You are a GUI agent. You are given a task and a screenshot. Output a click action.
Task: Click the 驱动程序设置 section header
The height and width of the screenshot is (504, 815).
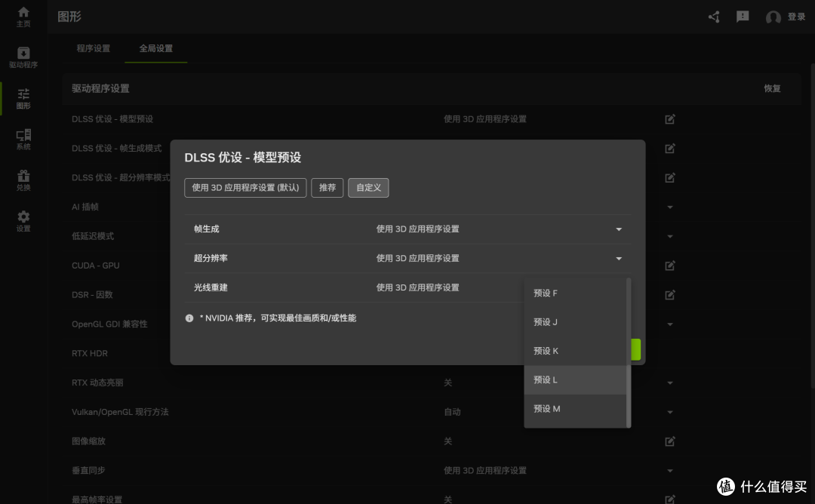pyautogui.click(x=100, y=88)
